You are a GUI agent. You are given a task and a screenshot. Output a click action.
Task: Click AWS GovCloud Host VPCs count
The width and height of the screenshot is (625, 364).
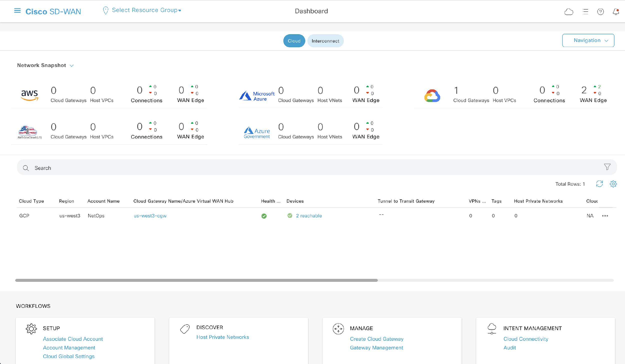tap(93, 127)
